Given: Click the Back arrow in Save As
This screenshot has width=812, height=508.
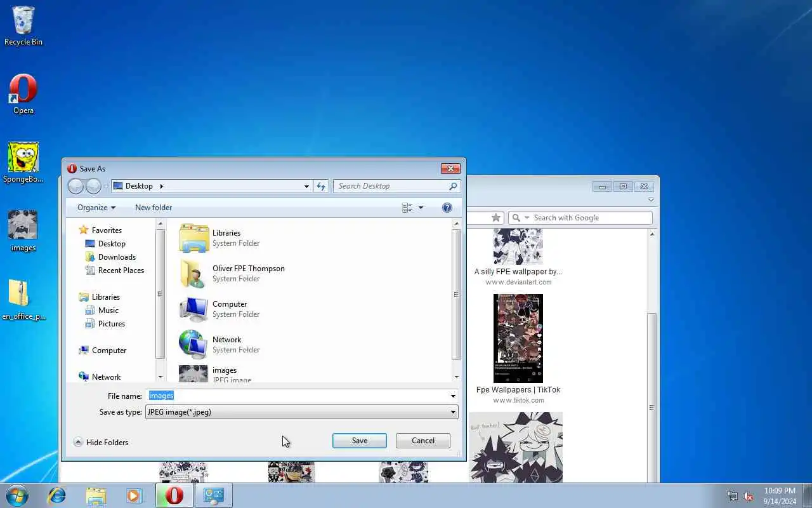Looking at the screenshot, I should point(75,186).
